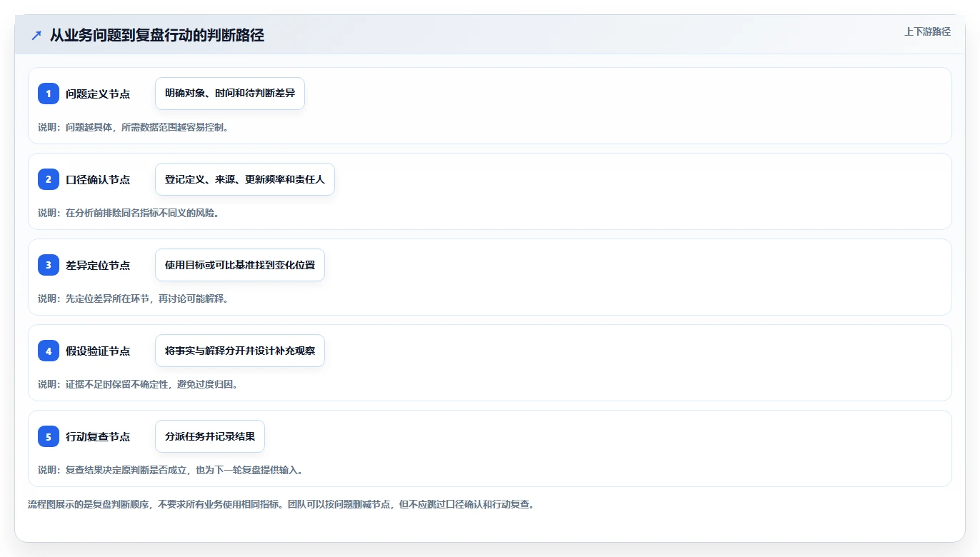Click the note 问题越具体，所需数据范围越容易控制
Viewport: 980px width, 557px height.
(x=133, y=127)
